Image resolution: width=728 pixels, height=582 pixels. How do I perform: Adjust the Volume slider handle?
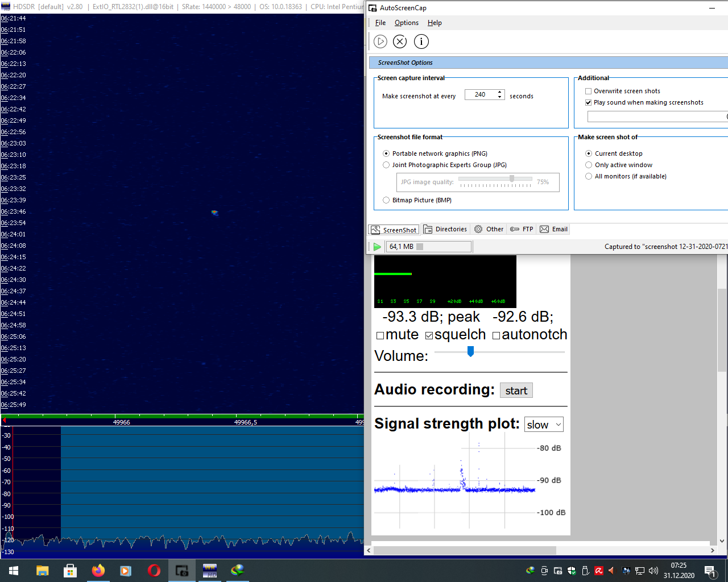pyautogui.click(x=470, y=351)
